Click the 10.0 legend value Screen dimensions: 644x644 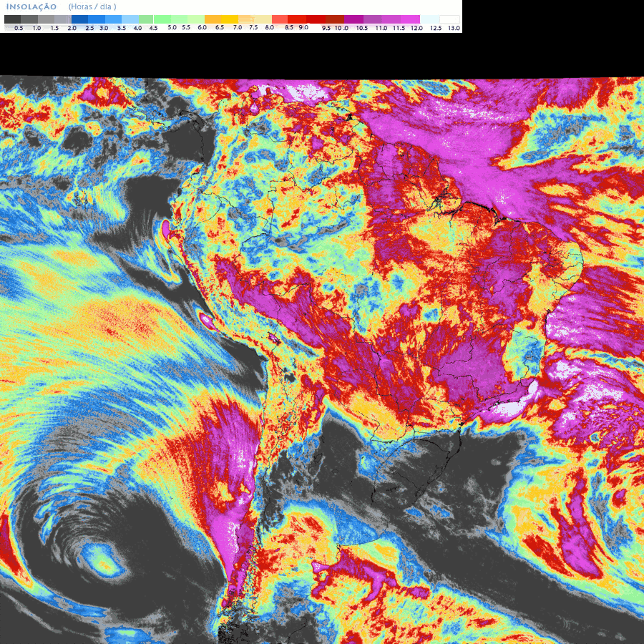(x=341, y=28)
